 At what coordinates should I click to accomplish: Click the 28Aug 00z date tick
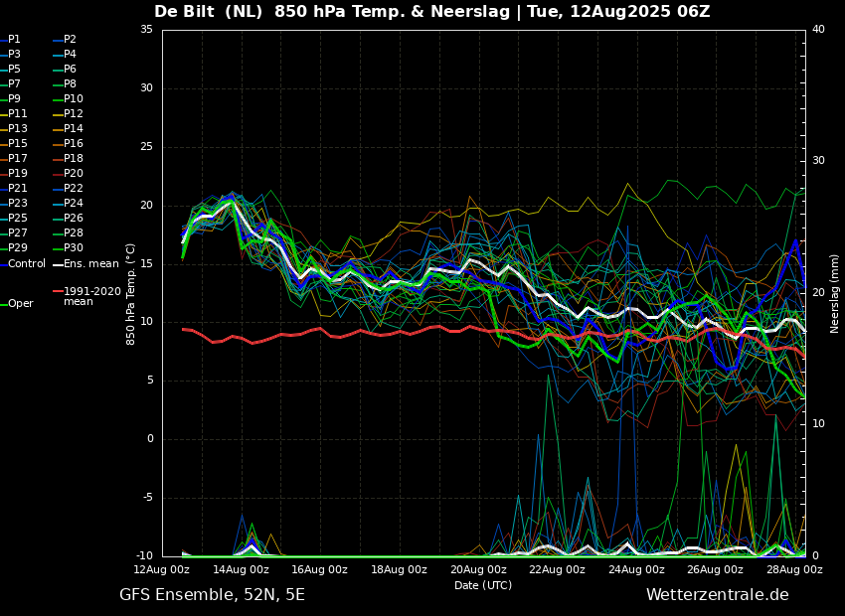tap(794, 570)
